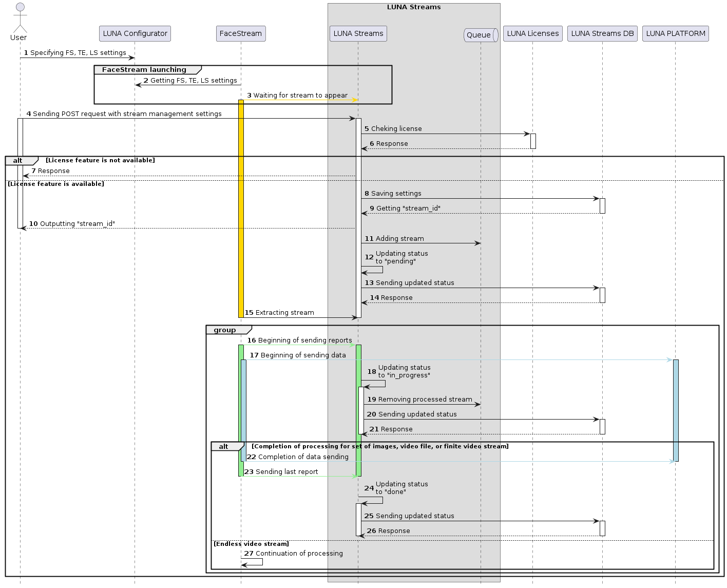Click the 'FaceStream launching' frame label

(x=144, y=69)
